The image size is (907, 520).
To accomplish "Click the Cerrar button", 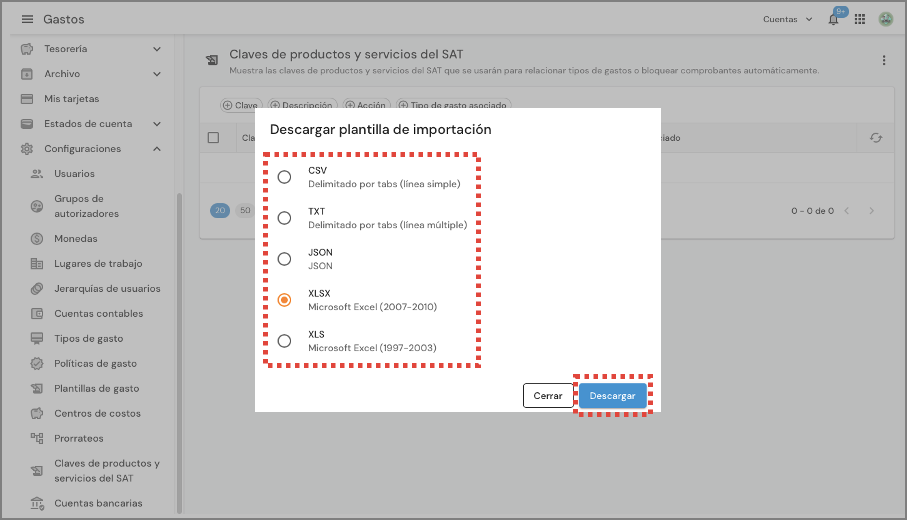I will point(548,396).
